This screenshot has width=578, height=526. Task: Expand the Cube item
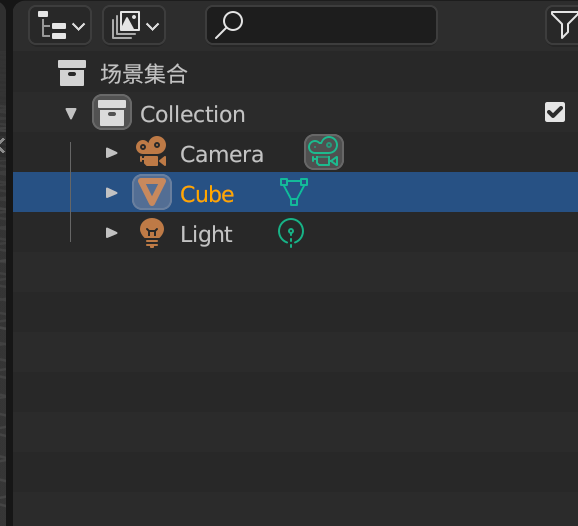click(x=111, y=193)
